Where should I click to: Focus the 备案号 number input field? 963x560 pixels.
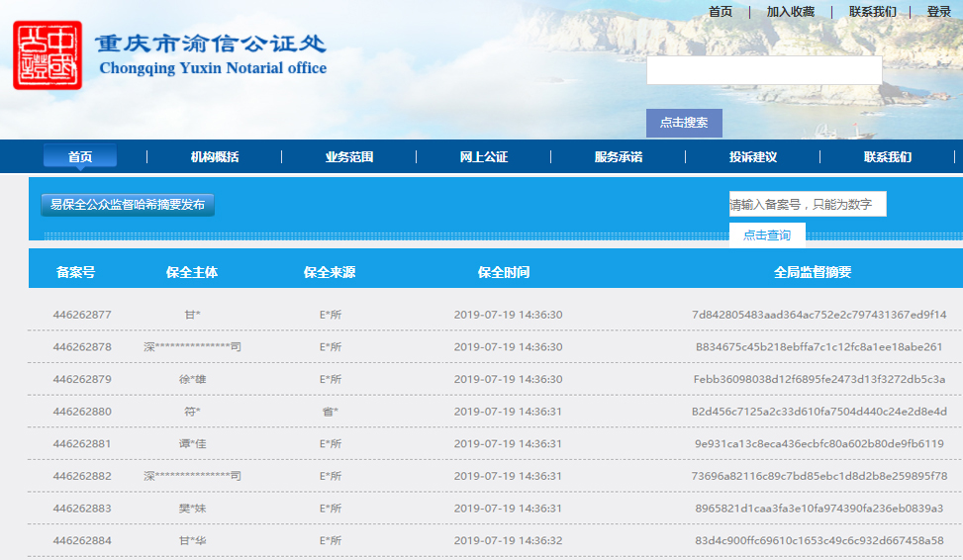(x=808, y=204)
